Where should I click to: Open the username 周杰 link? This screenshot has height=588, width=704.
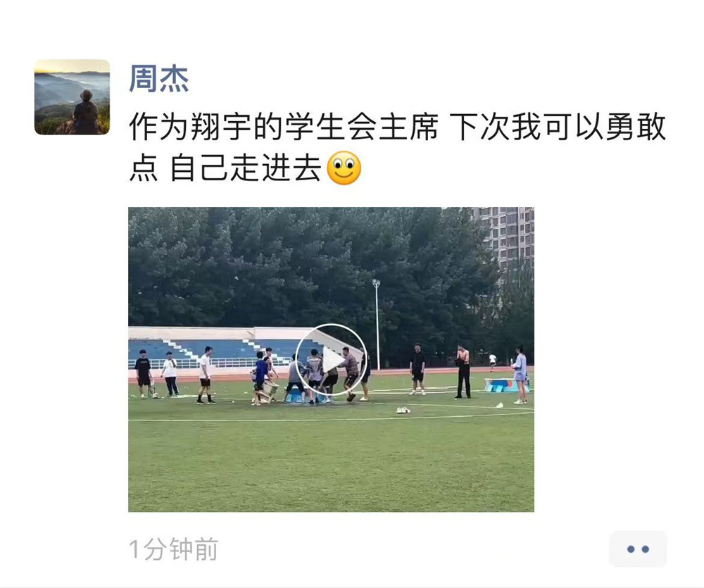(159, 79)
